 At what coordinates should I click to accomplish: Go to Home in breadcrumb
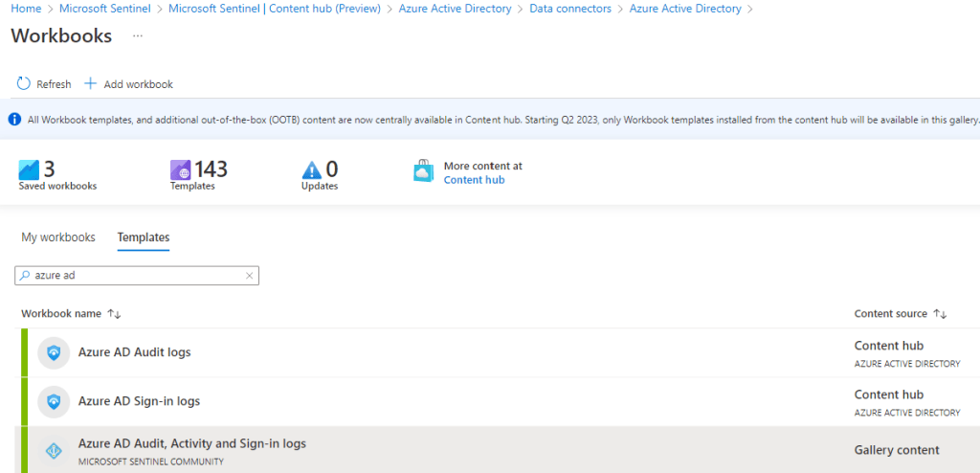click(26, 9)
